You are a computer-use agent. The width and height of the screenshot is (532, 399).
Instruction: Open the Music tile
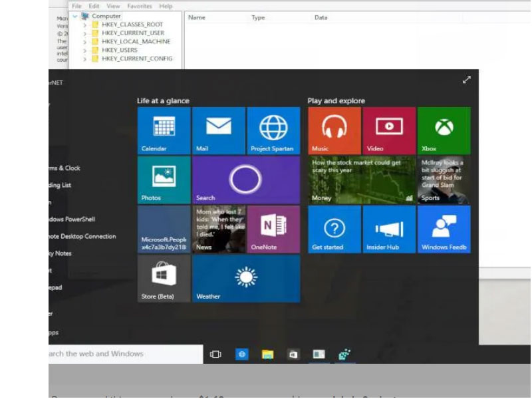pyautogui.click(x=334, y=131)
